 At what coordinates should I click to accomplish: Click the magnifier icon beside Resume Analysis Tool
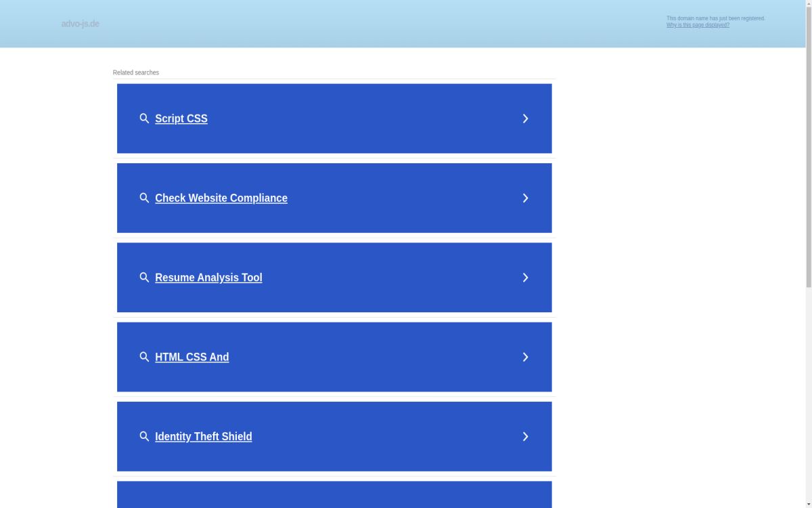(x=144, y=278)
